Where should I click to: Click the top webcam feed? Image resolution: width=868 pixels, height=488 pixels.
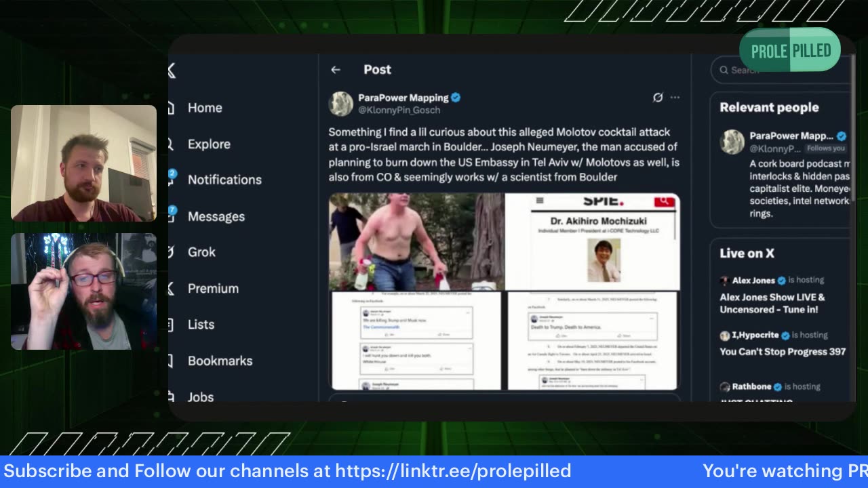coord(83,163)
